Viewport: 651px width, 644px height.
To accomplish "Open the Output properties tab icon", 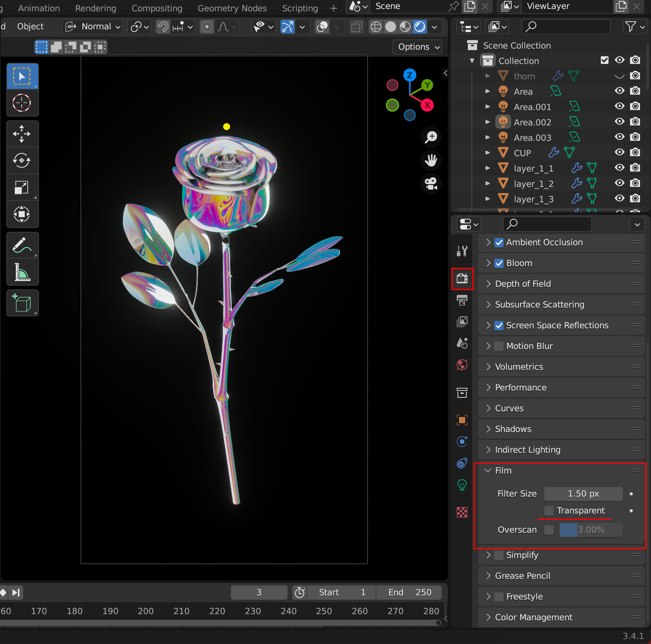I will pos(462,300).
